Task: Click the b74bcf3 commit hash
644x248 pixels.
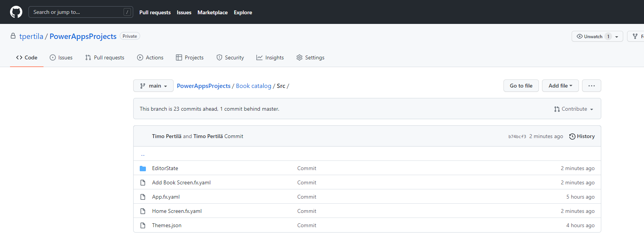Action: click(517, 137)
